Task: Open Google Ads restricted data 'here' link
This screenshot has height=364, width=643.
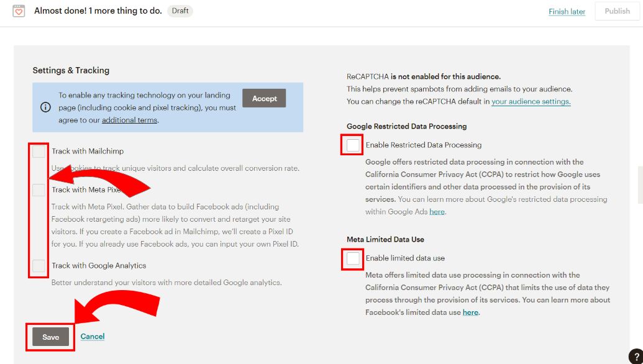Action: point(437,212)
